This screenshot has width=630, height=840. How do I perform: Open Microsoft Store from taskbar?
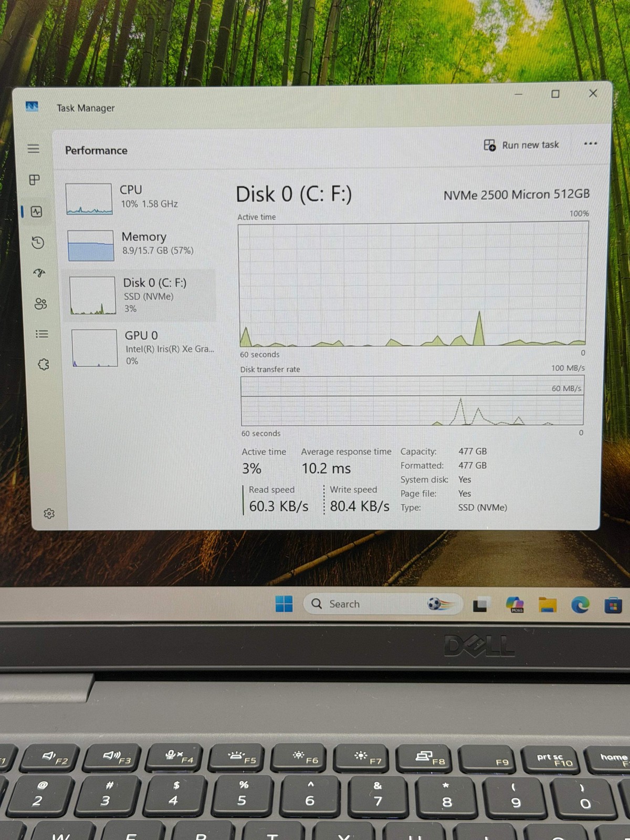point(613,605)
